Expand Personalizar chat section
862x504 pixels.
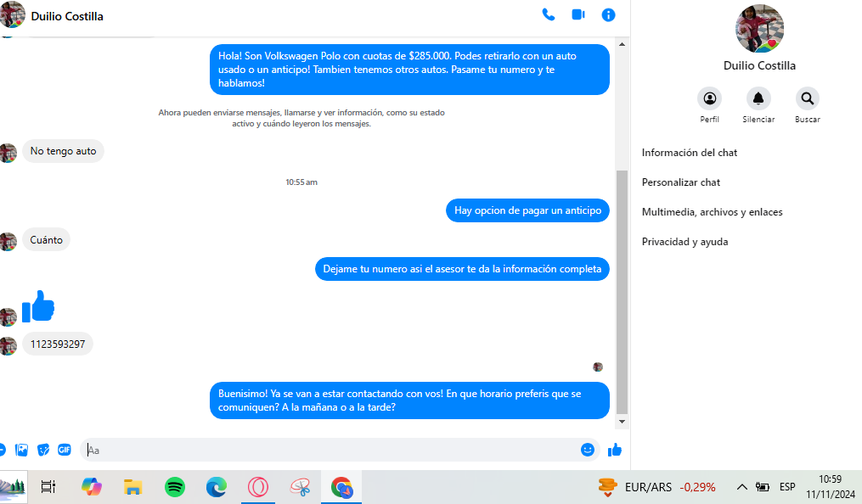click(x=680, y=182)
